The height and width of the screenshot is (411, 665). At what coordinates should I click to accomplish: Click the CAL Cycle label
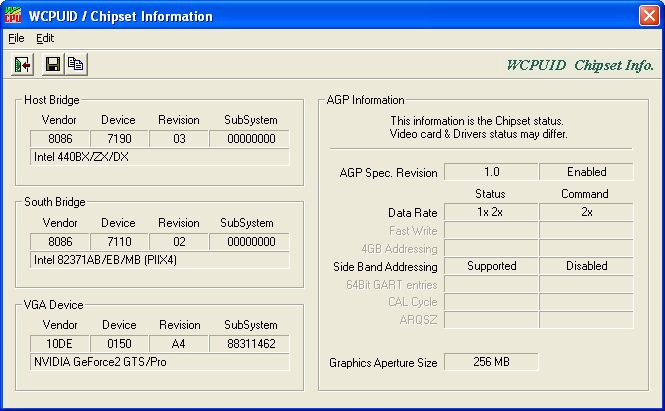413,302
